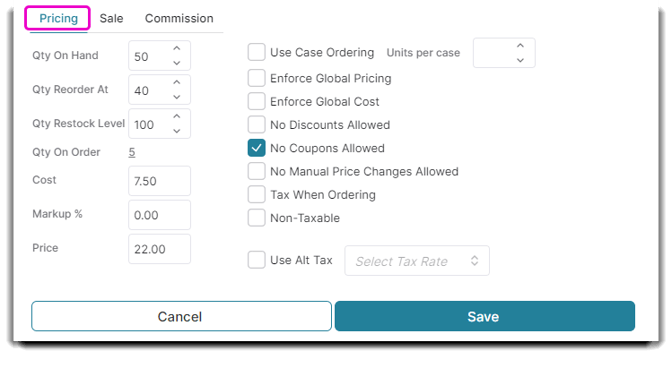672x368 pixels.
Task: Switch to the Sale tab
Action: (x=111, y=18)
